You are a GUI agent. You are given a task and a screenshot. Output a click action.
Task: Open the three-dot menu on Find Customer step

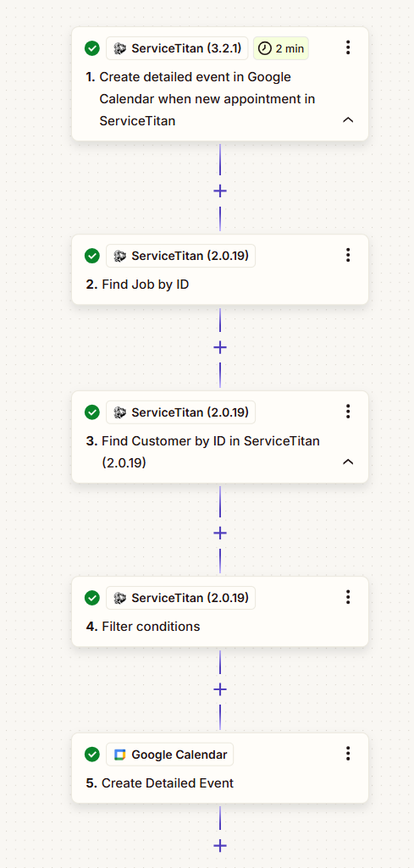(348, 412)
